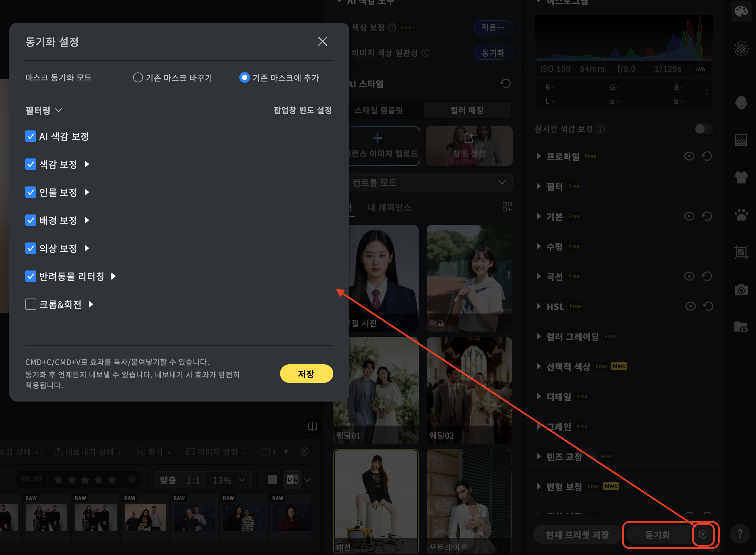
Task: Open the clothing shirt tool icon
Action: (741, 177)
